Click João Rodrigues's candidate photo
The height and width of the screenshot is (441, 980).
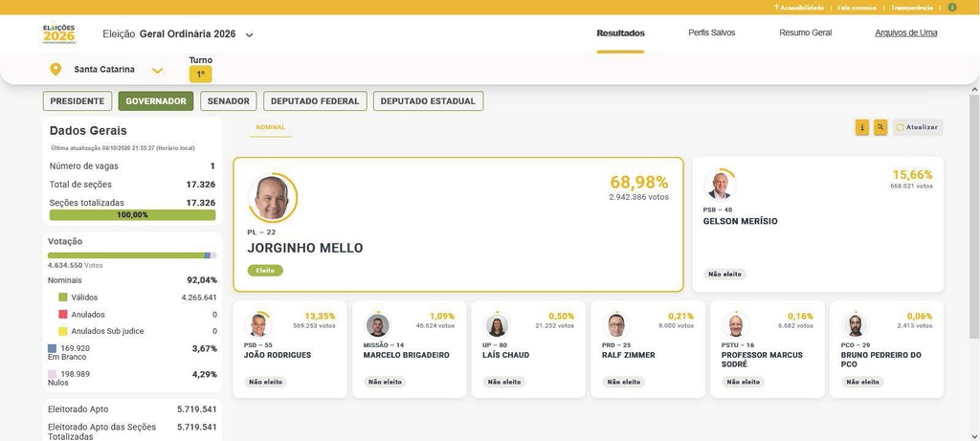[x=258, y=325]
